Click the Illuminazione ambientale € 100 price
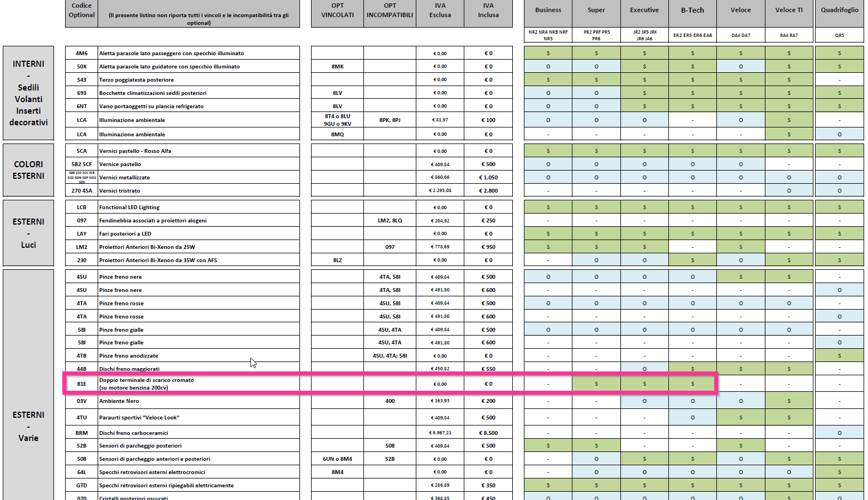The image size is (868, 500). [489, 120]
